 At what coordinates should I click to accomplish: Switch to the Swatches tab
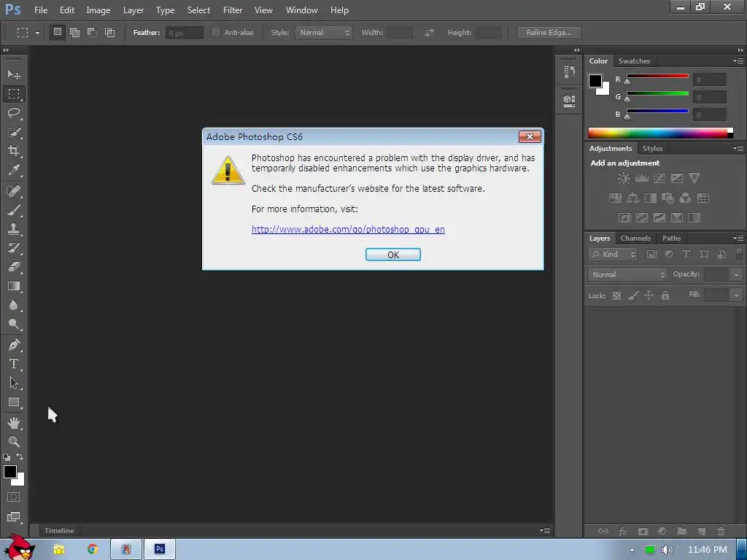634,61
